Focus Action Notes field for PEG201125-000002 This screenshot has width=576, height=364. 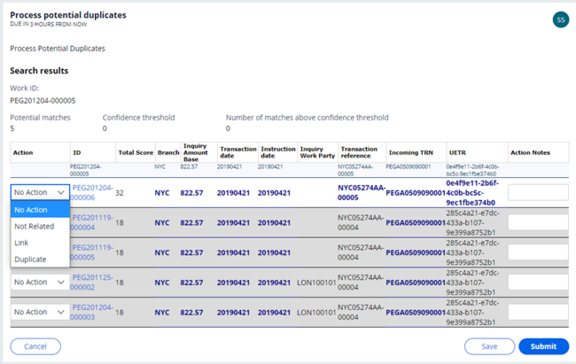click(538, 282)
